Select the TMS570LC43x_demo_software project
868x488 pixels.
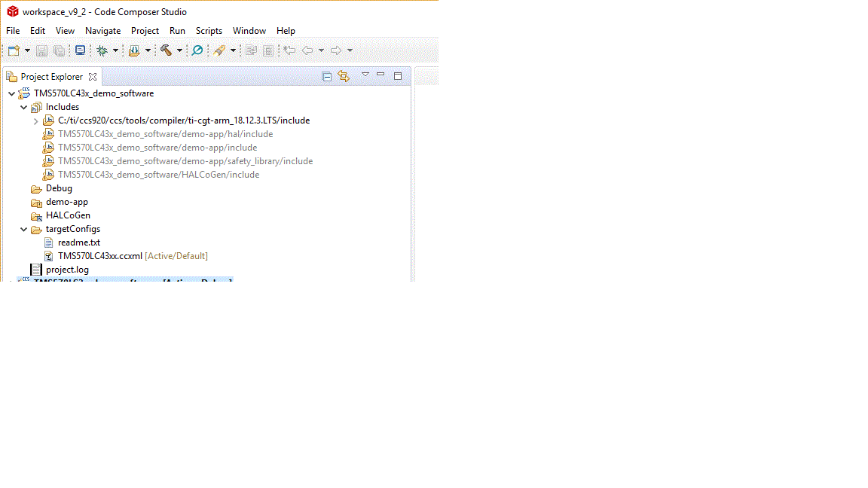click(93, 93)
